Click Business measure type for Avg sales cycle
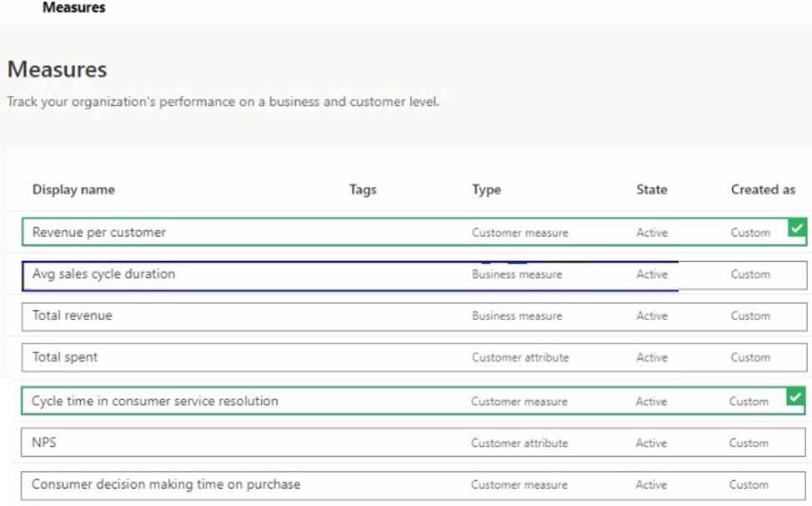The width and height of the screenshot is (812, 506). 517,274
